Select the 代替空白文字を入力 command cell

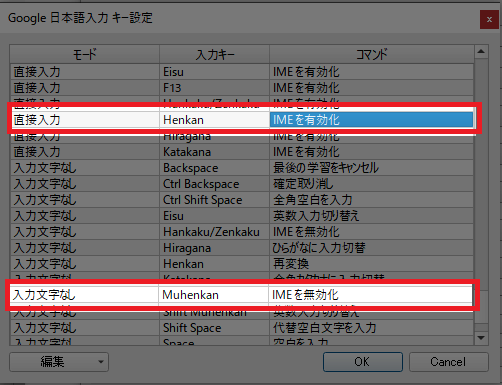click(x=371, y=328)
